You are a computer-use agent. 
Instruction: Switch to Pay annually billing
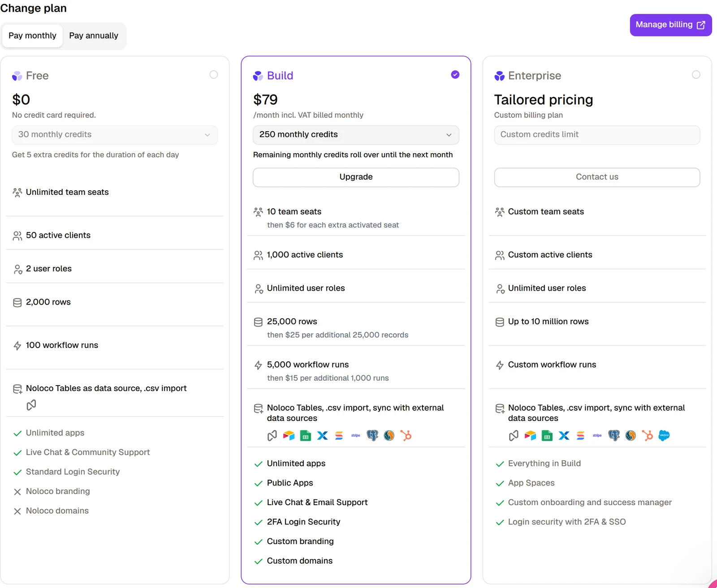[x=94, y=36]
